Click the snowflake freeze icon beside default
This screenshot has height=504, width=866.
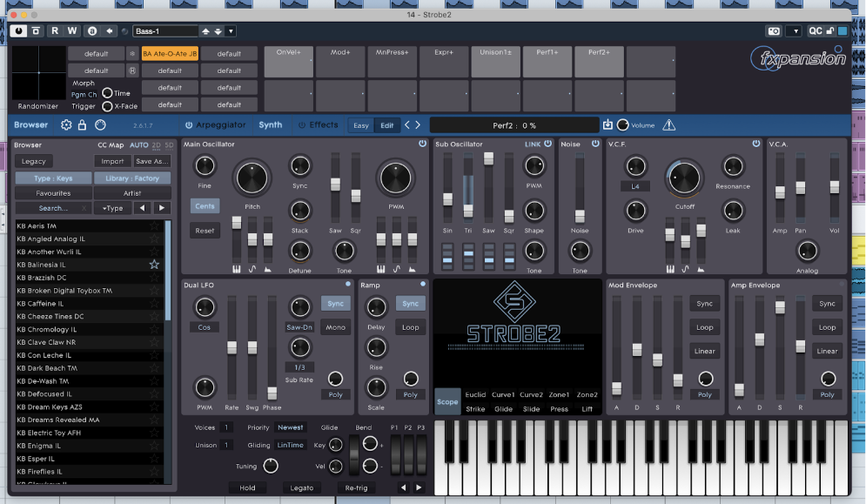coord(132,54)
